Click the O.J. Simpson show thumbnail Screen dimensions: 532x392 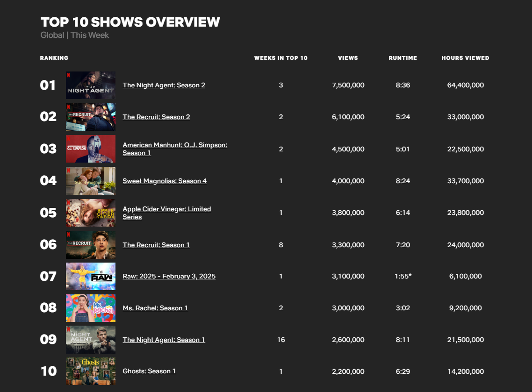point(91,149)
